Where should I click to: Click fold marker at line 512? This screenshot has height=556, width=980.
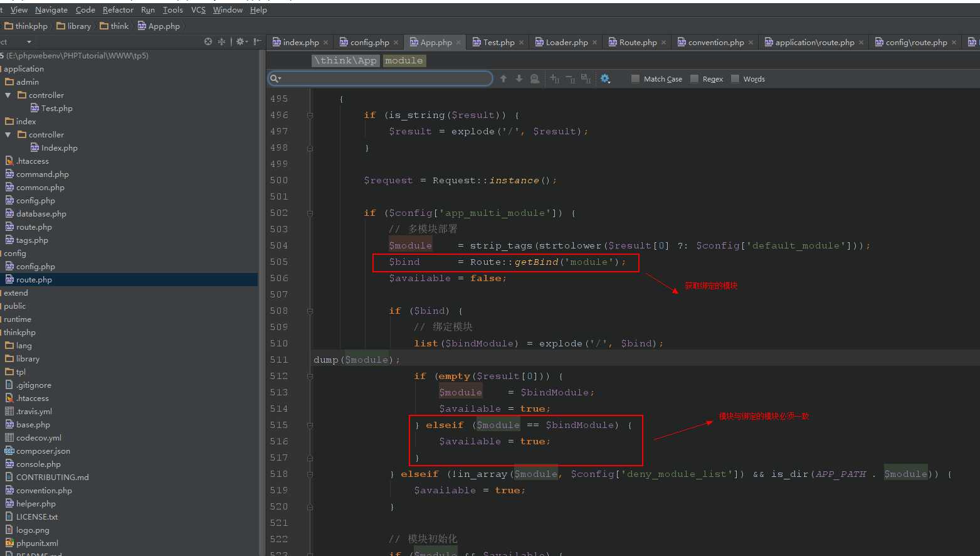[310, 377]
